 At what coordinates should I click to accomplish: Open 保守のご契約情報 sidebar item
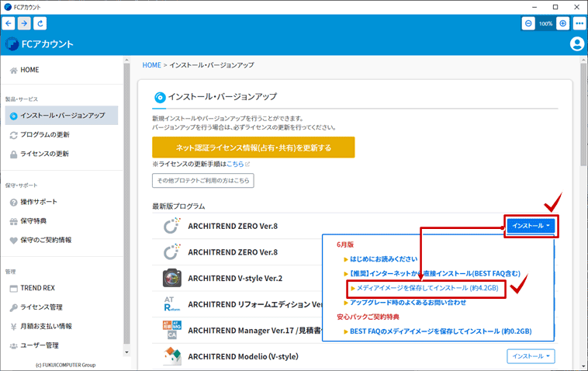[46, 240]
